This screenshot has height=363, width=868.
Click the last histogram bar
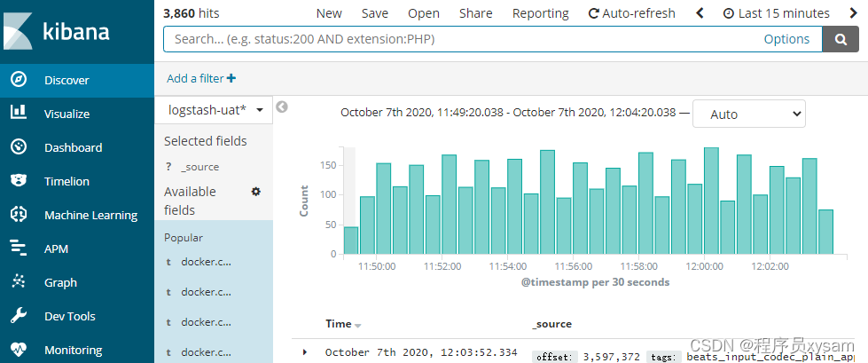[x=825, y=232]
